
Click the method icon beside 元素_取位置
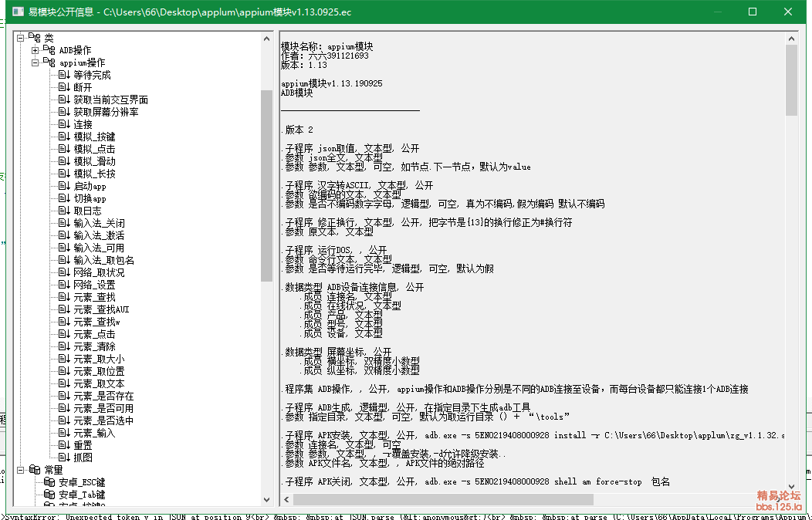tap(64, 371)
